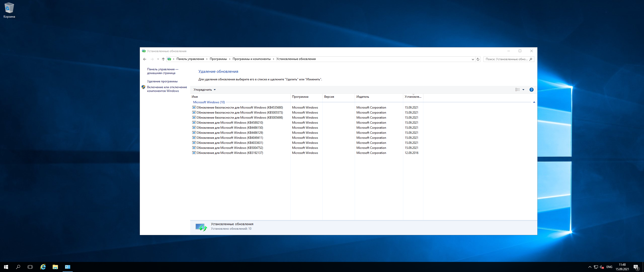Viewport: 644px width, 272px height.
Task: Select update KB4033631 row
Action: coord(307,143)
